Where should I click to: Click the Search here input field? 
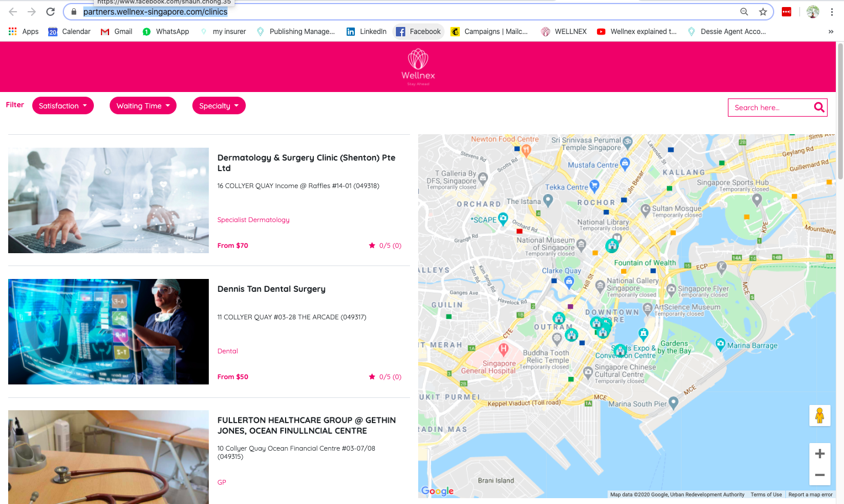click(x=770, y=107)
